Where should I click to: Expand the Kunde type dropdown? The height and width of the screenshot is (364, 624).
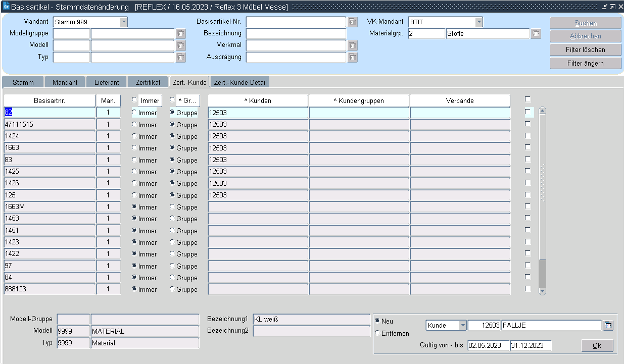click(463, 326)
